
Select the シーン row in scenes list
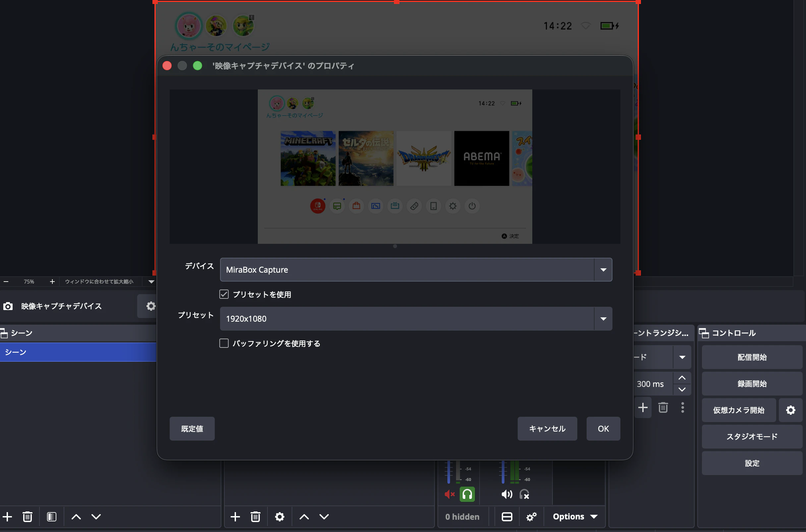pos(78,352)
